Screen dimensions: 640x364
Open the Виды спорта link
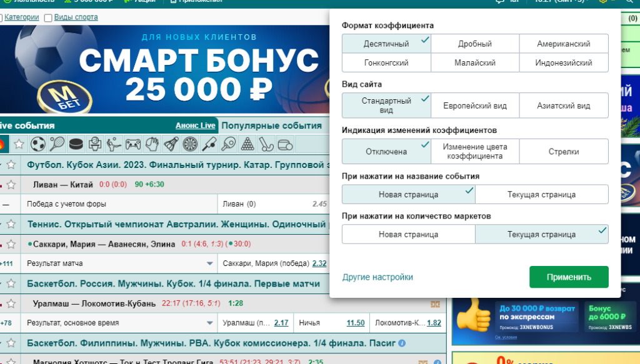(76, 17)
